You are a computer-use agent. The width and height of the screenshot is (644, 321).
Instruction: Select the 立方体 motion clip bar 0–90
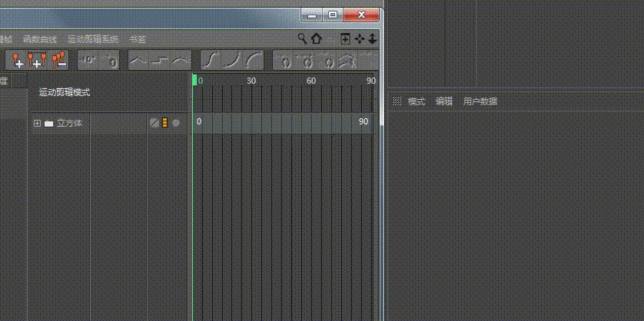pos(283,123)
